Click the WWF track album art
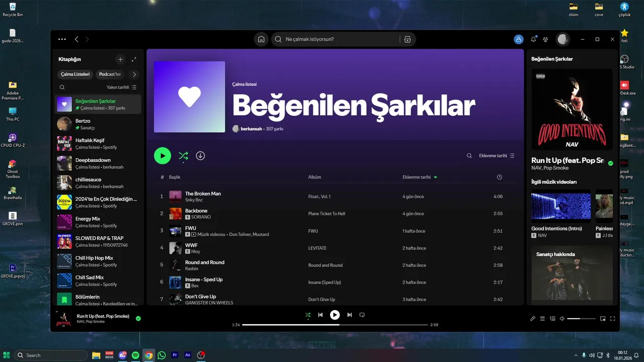The height and width of the screenshot is (362, 644). (x=175, y=248)
